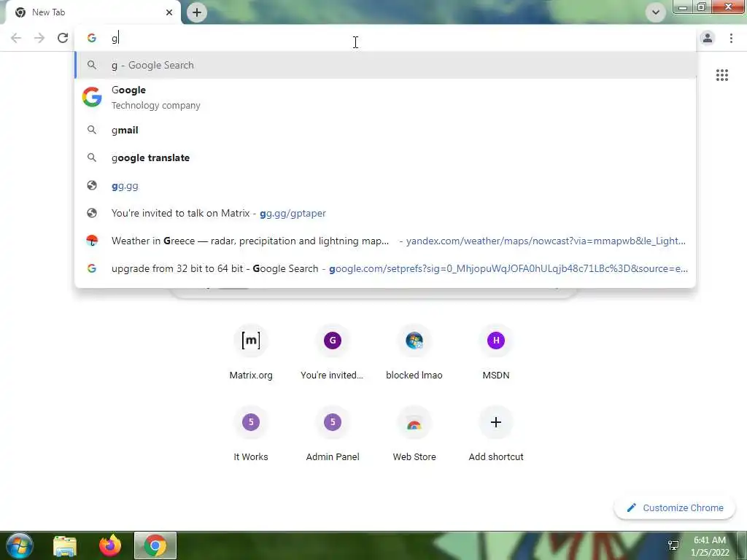Pick the gmail search suggestion
This screenshot has width=747, height=560.
point(385,130)
